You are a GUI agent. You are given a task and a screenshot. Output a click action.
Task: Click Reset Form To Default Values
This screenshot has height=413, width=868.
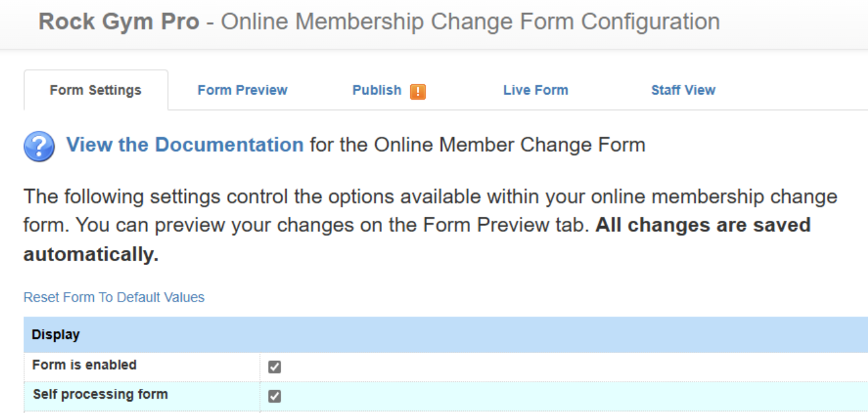114,298
